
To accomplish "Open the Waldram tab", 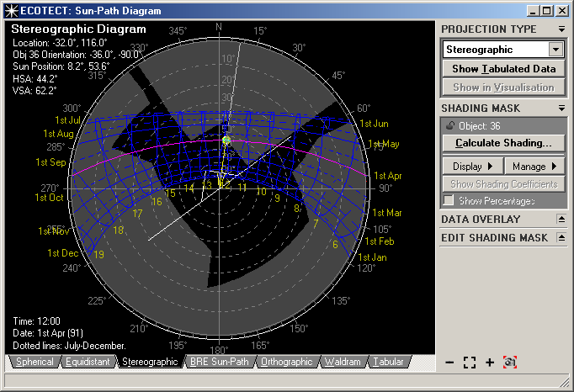I will tap(343, 362).
